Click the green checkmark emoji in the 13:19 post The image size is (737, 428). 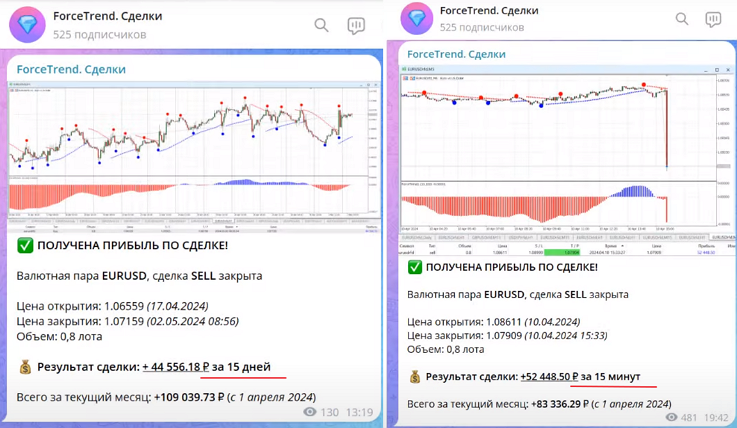25,245
